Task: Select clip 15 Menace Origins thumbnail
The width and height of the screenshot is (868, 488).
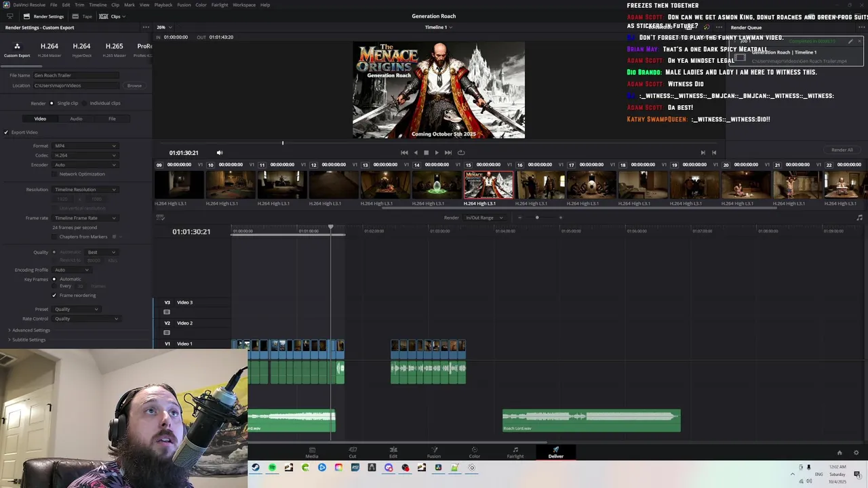Action: tap(488, 184)
